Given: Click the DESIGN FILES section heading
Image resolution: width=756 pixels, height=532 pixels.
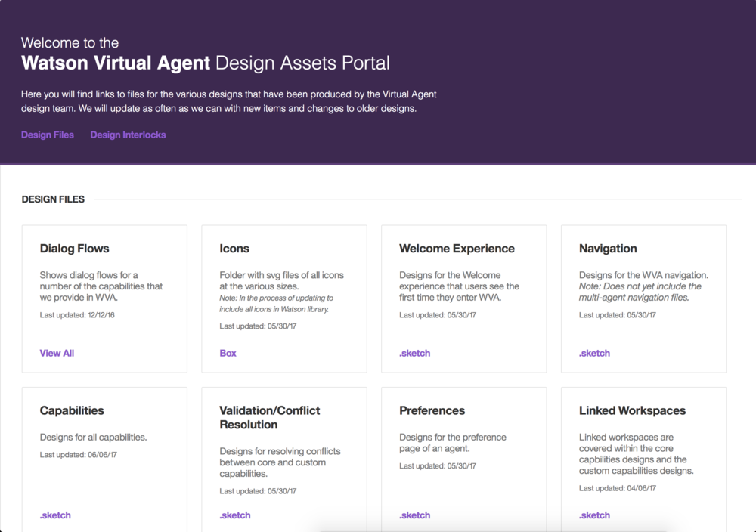Looking at the screenshot, I should (53, 199).
